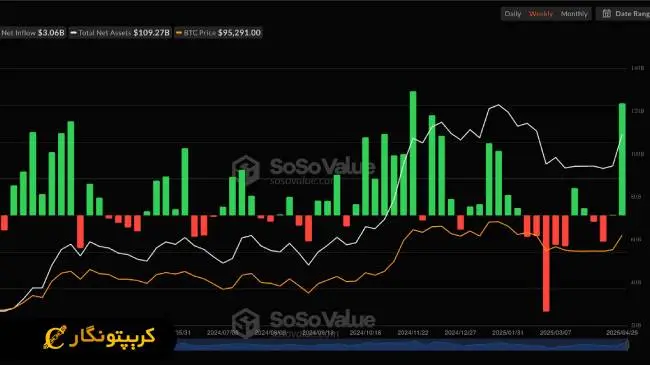Click the $95,291.00 BTC price value
The width and height of the screenshot is (650, 365).
click(239, 33)
